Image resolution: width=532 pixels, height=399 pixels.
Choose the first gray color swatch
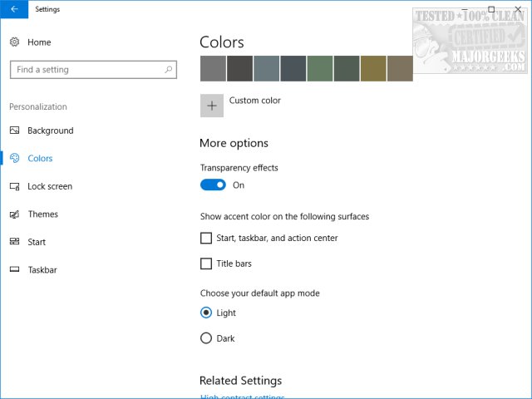pos(213,68)
